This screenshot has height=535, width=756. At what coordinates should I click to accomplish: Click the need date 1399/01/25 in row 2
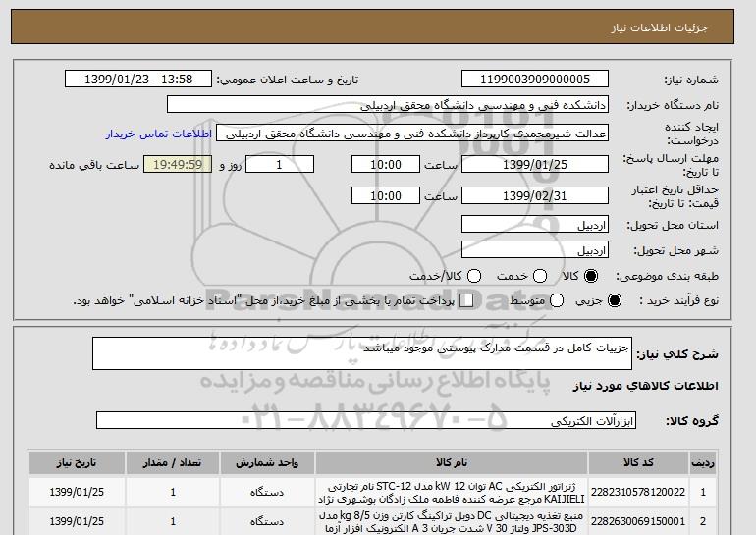coord(77,521)
